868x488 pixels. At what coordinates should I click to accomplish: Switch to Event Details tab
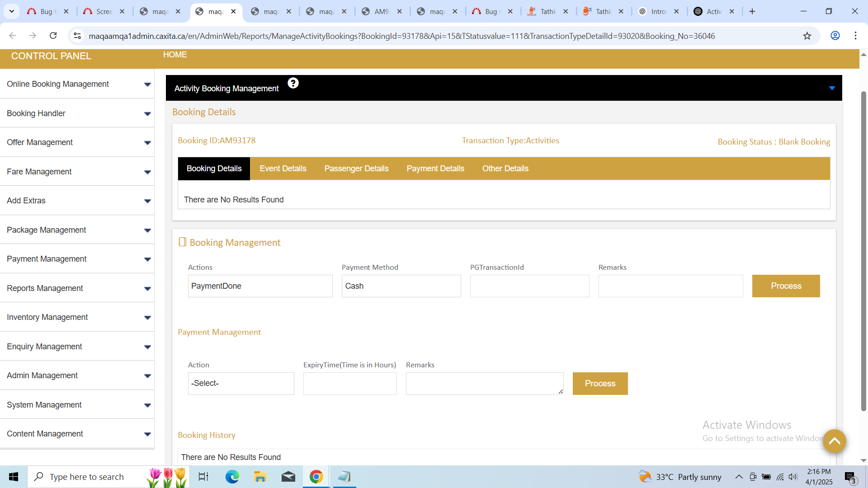click(x=283, y=169)
